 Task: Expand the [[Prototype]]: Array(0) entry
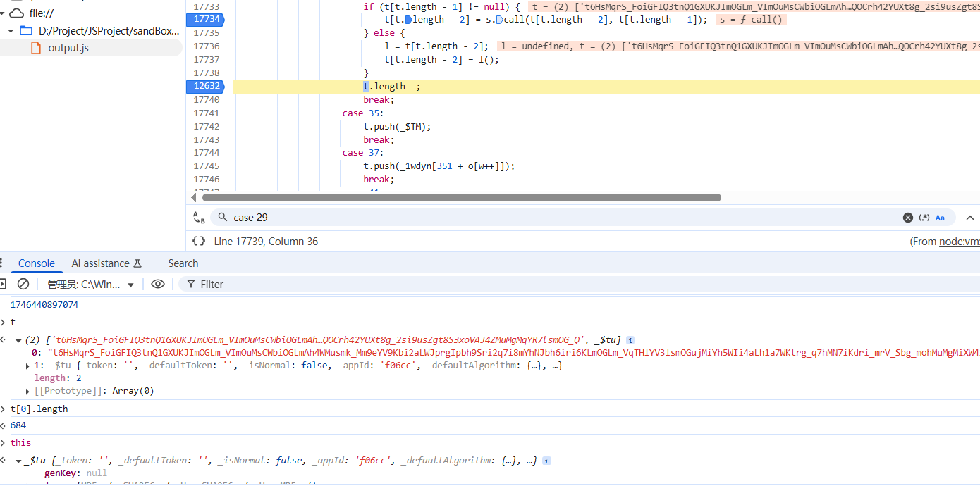[x=28, y=391]
